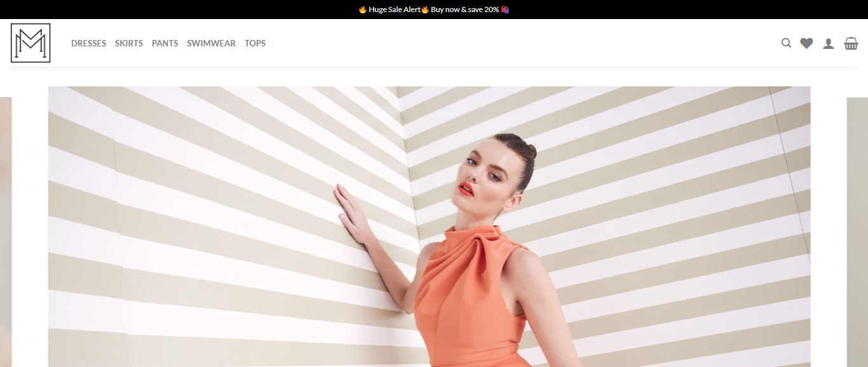Click the second fire emoji in sale banner
868x367 pixels.
[425, 10]
